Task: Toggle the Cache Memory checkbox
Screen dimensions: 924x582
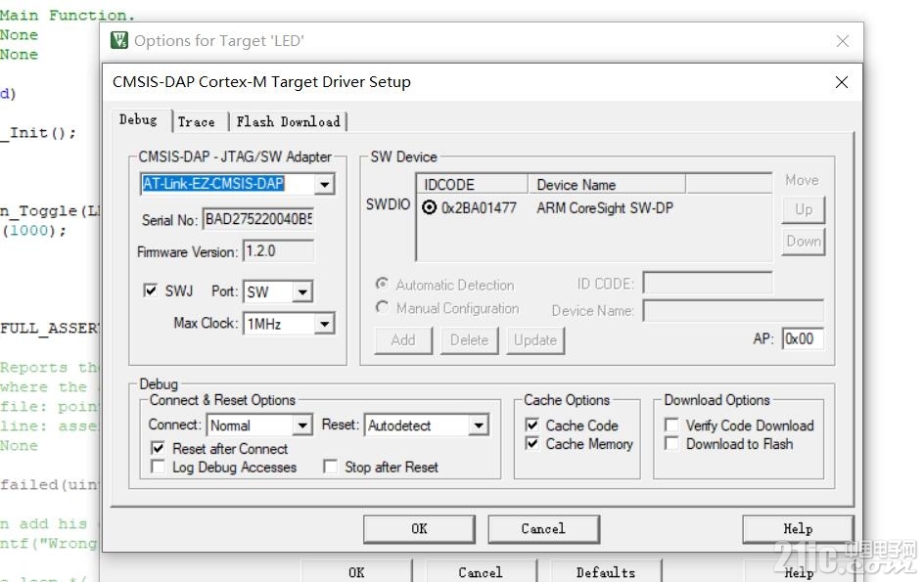Action: point(531,443)
